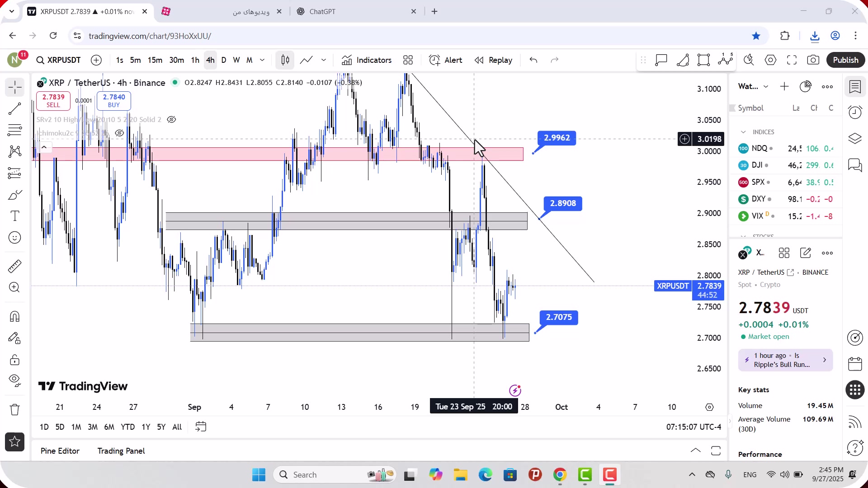This screenshot has width=868, height=488.
Task: Open the calendar panel in sidebar
Action: tap(855, 364)
